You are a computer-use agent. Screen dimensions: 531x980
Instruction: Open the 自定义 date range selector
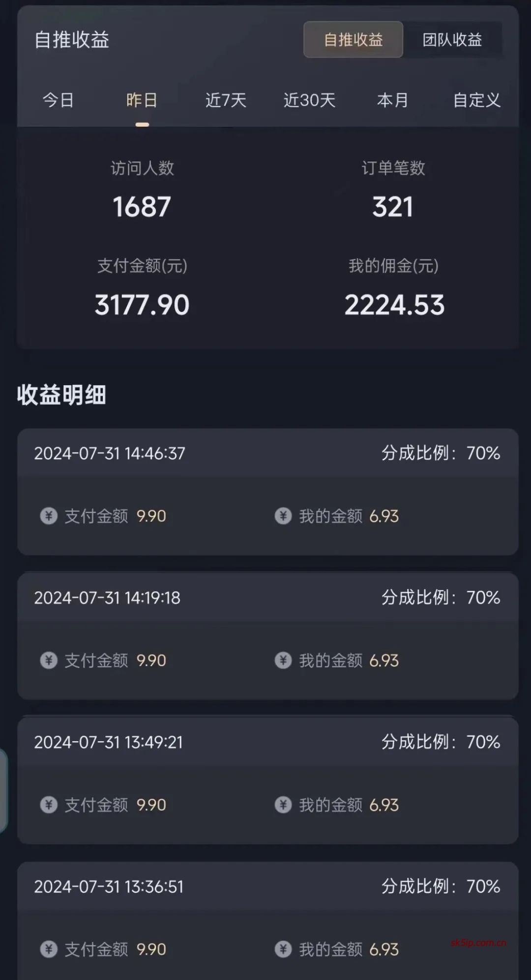tap(476, 100)
